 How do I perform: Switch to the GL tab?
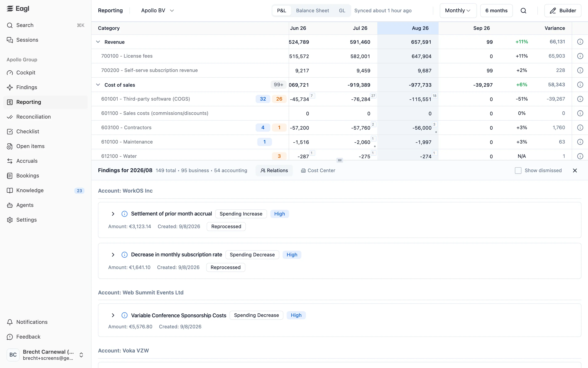click(x=342, y=11)
